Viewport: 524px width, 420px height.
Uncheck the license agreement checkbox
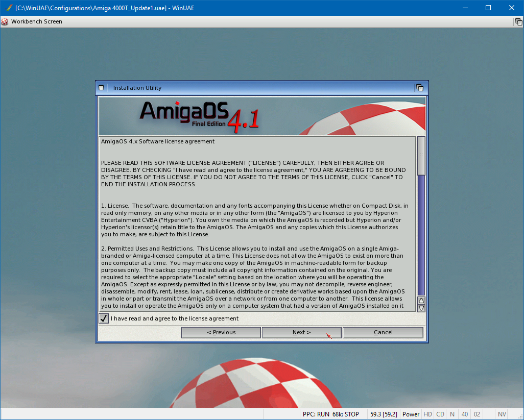104,318
